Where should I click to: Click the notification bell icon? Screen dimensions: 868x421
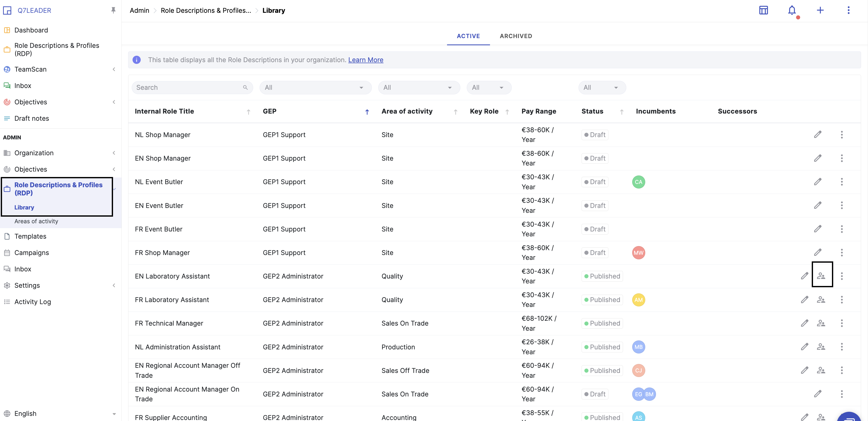[x=792, y=10]
